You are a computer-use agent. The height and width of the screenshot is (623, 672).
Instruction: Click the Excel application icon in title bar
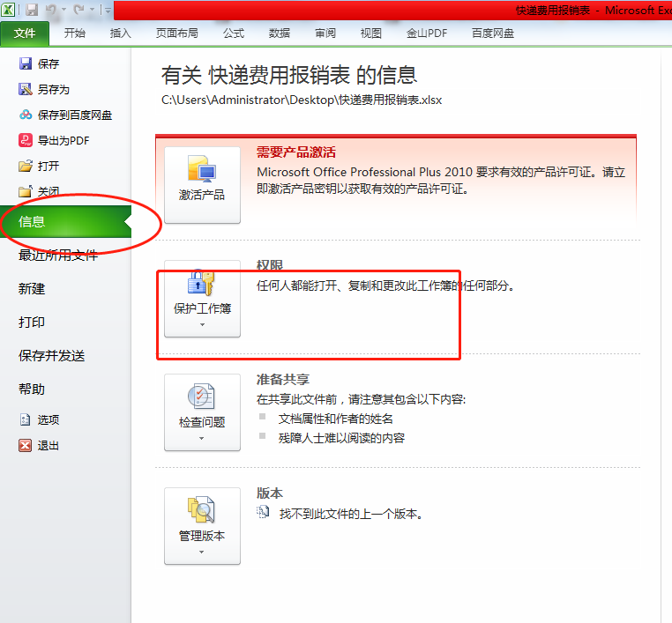click(x=8, y=10)
